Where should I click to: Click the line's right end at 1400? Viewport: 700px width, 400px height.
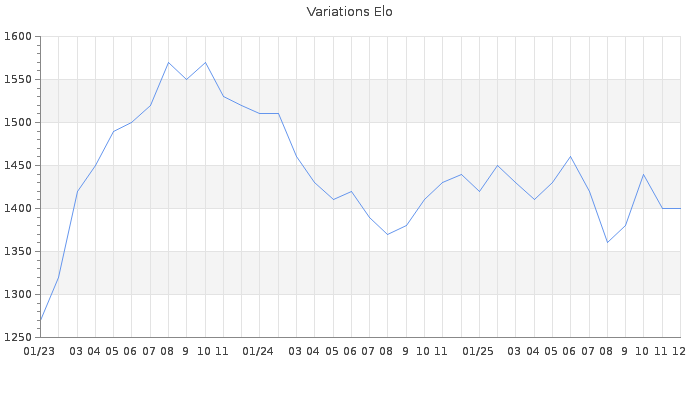(x=680, y=208)
